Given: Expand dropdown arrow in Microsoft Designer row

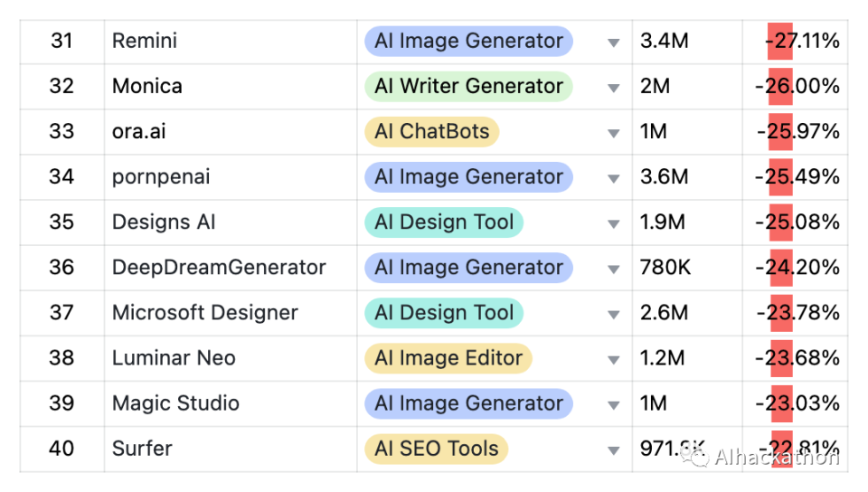Looking at the screenshot, I should [614, 314].
